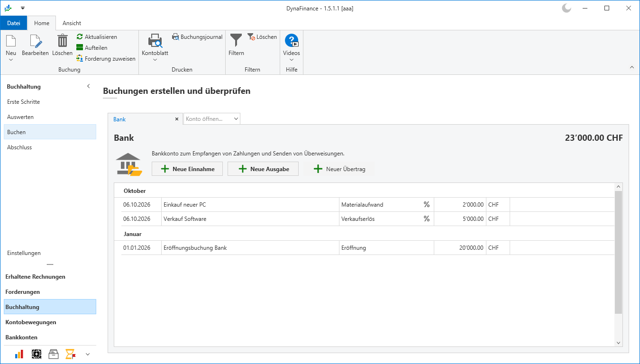The width and height of the screenshot is (640, 364).
Task: Click the percent icon for Materialaufwand row
Action: 427,204
